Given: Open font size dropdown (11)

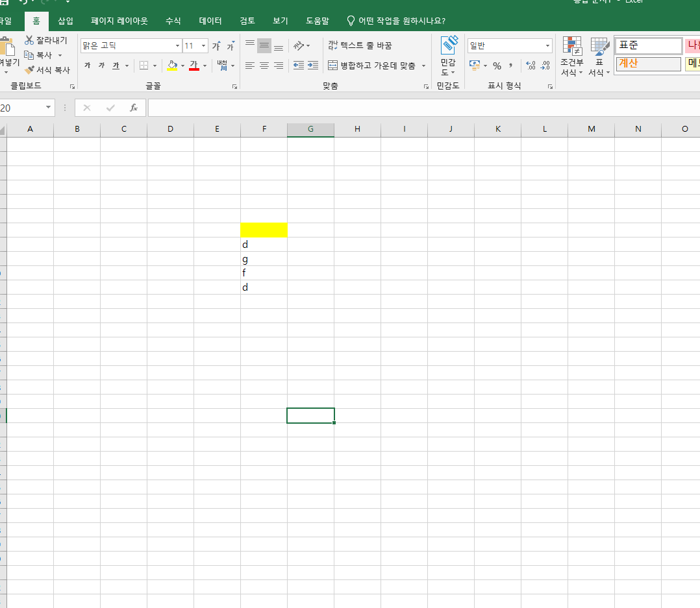Looking at the screenshot, I should click(x=204, y=46).
